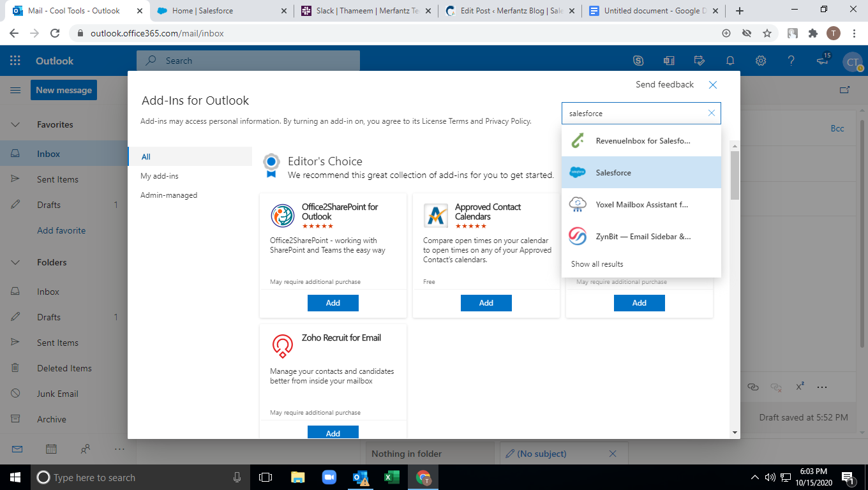Click the New message button
Viewport: 868px width, 490px height.
point(64,90)
